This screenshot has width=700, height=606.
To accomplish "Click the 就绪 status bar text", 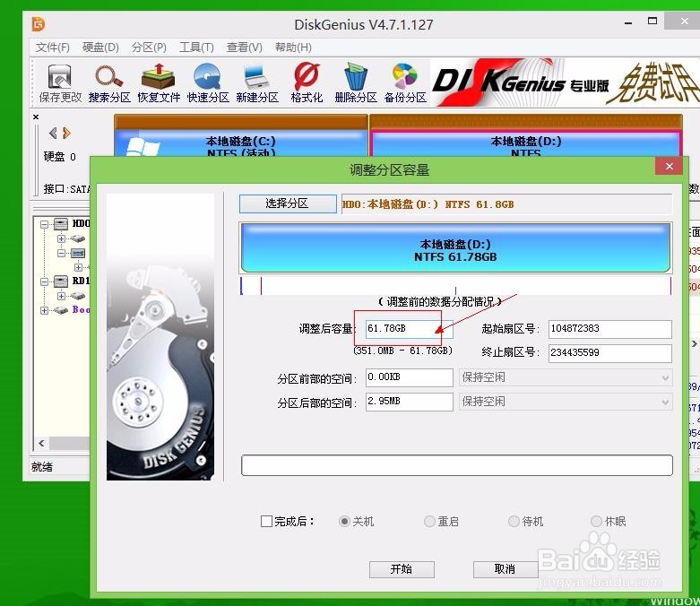I will [42, 467].
